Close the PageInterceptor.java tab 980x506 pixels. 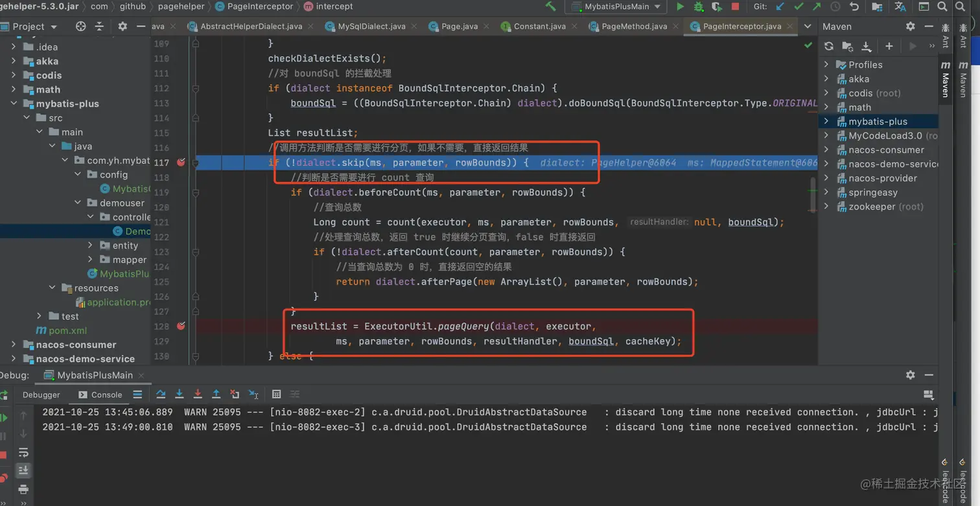791,27
